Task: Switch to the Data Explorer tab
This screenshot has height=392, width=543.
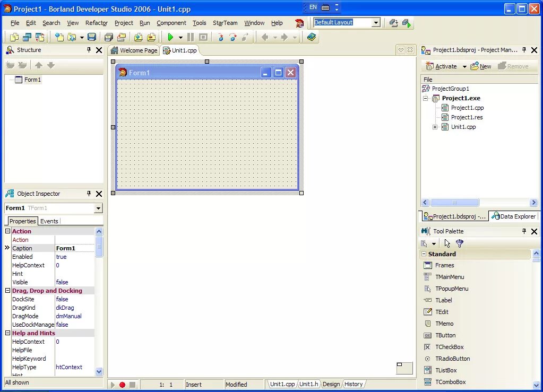Action: click(x=514, y=216)
